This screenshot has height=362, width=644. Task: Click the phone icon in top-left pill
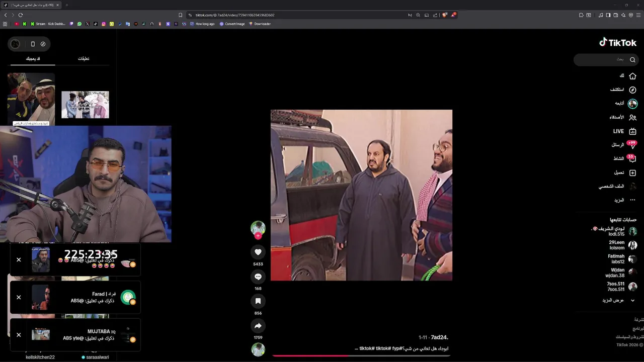point(33,44)
